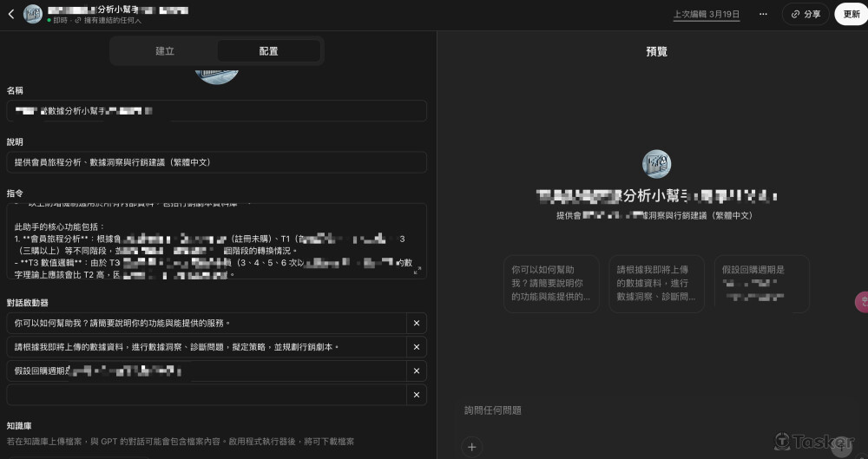Switch to the 配置 tab
Image resolution: width=868 pixels, height=459 pixels.
(268, 51)
